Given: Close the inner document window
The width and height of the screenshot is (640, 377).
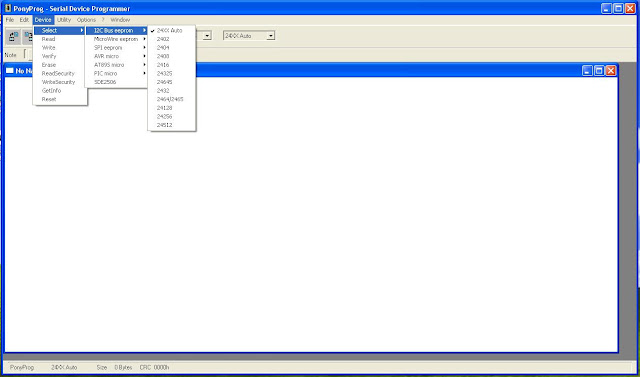Looking at the screenshot, I should [611, 71].
